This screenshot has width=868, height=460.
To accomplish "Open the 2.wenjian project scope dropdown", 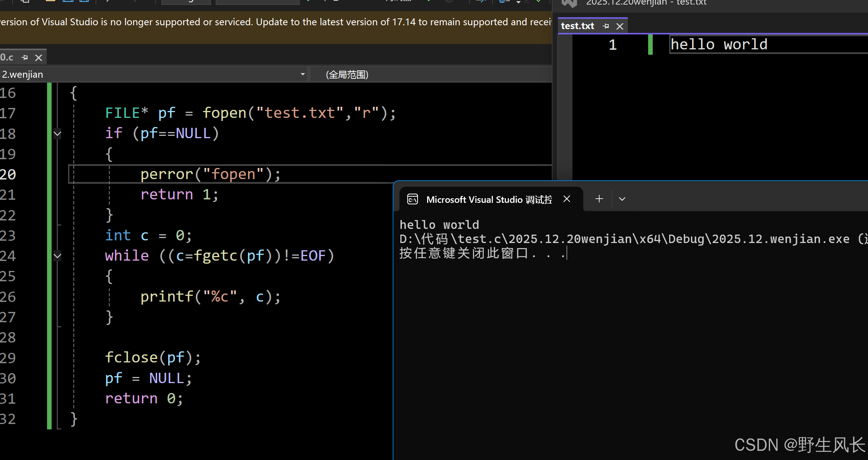I will coord(302,74).
